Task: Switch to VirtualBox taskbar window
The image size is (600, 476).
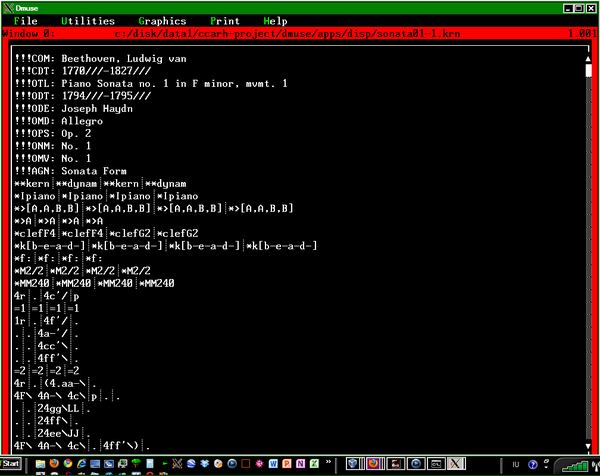Action: (353, 464)
